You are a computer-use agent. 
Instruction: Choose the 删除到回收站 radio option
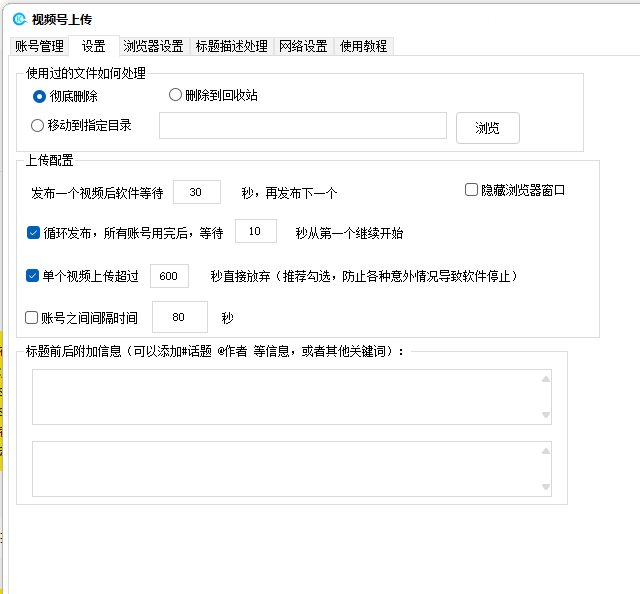pyautogui.click(x=176, y=95)
